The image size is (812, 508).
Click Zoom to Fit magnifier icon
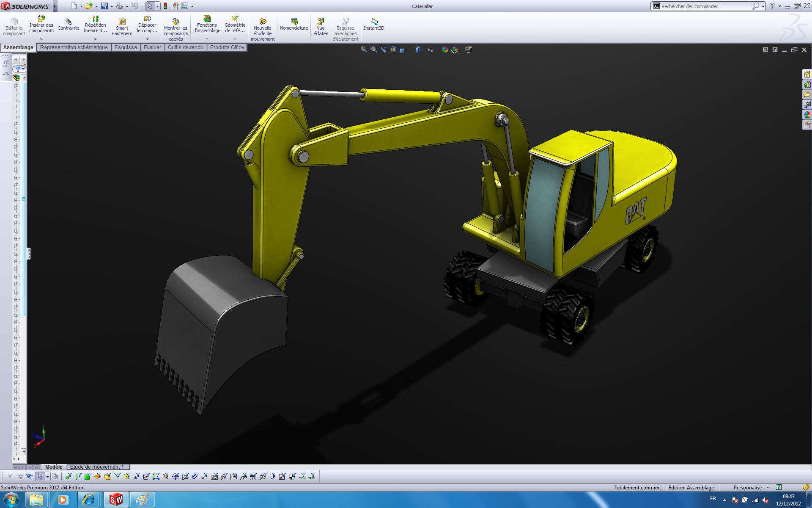(x=364, y=50)
